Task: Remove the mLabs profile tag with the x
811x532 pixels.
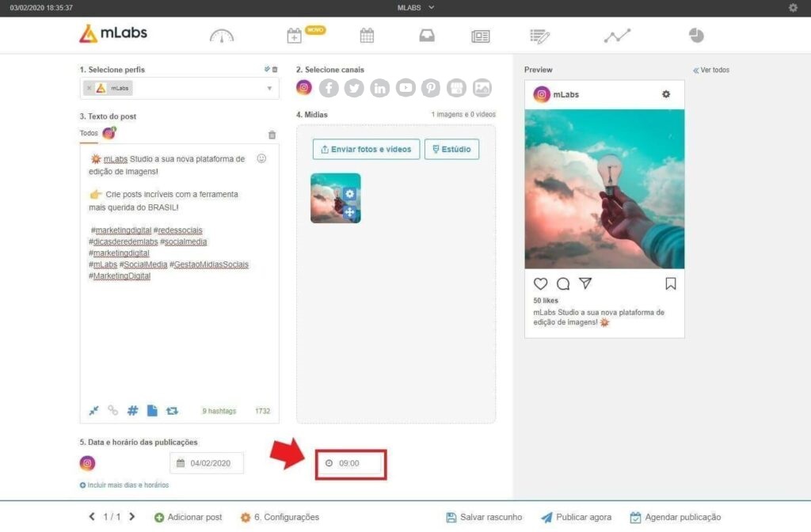Action: pos(89,89)
